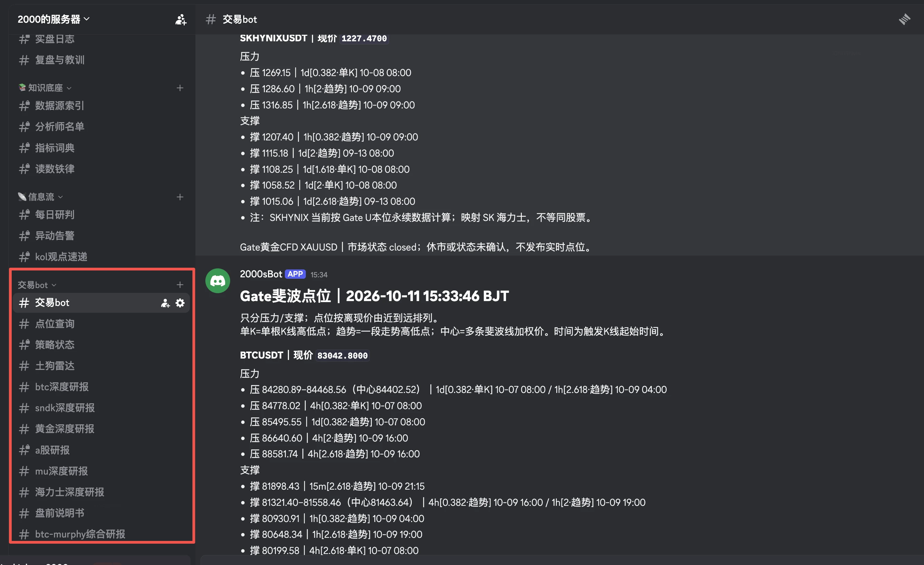The image size is (924, 565).
Task: Open the 每日研判 channel
Action: click(101, 215)
